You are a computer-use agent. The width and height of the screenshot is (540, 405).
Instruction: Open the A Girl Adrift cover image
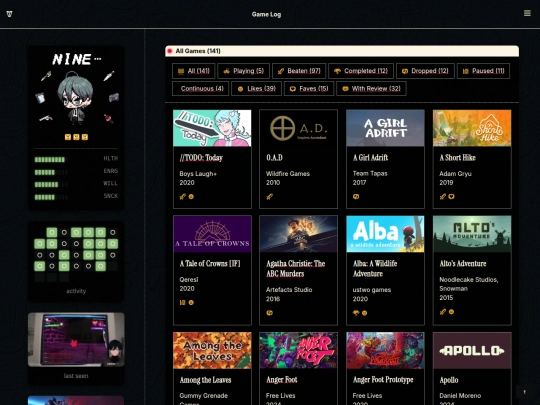pyautogui.click(x=385, y=128)
